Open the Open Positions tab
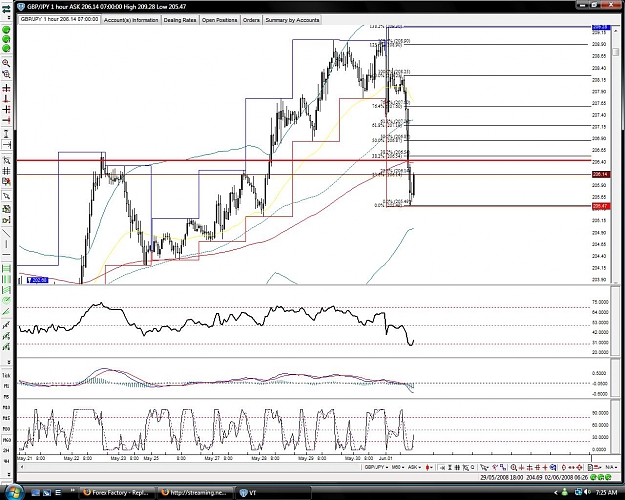The image size is (625, 500). pos(219,20)
